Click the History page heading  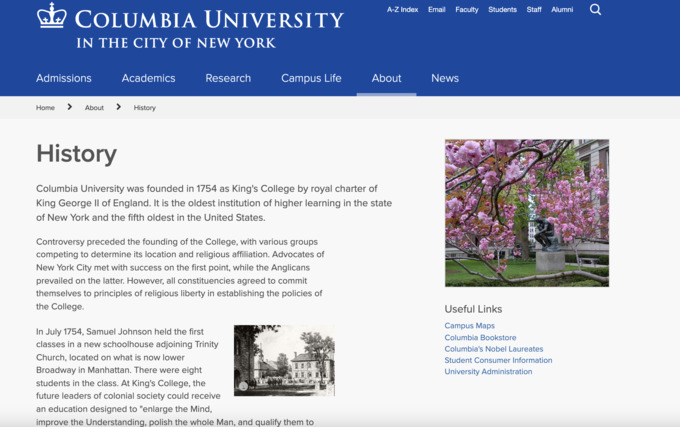pos(76,154)
